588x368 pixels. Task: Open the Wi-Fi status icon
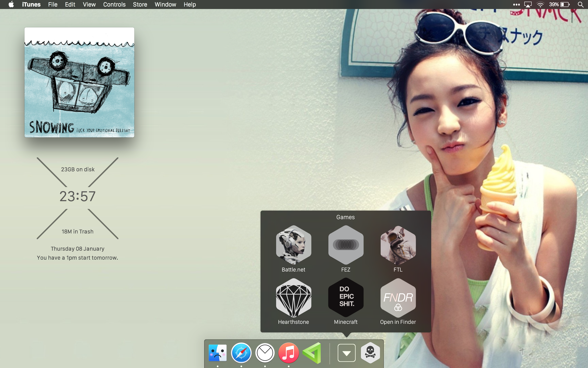point(540,4)
